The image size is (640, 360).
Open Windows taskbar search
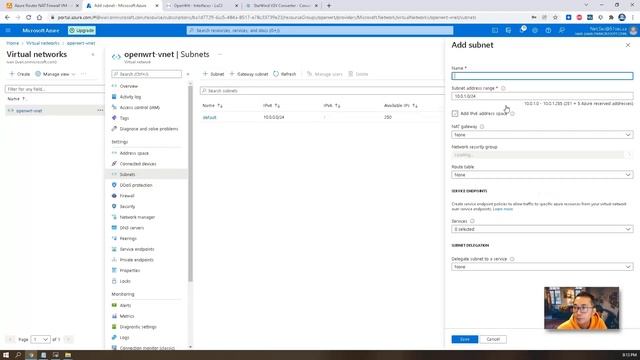coord(18,355)
